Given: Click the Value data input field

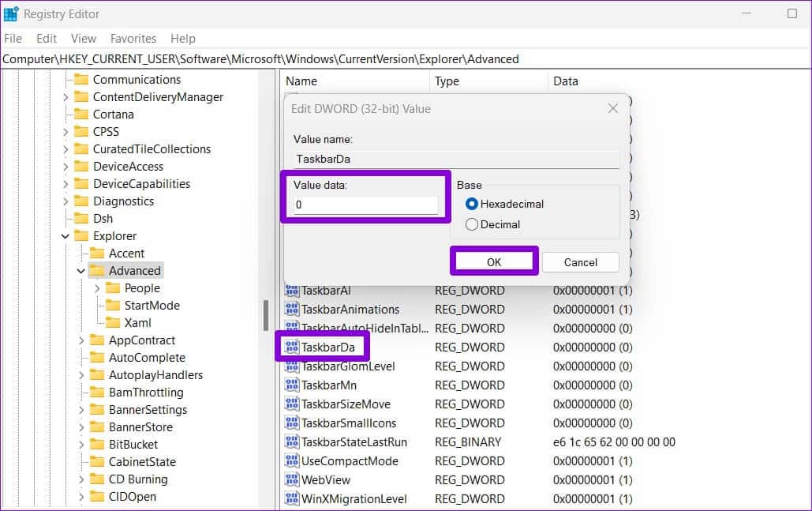Looking at the screenshot, I should 365,205.
